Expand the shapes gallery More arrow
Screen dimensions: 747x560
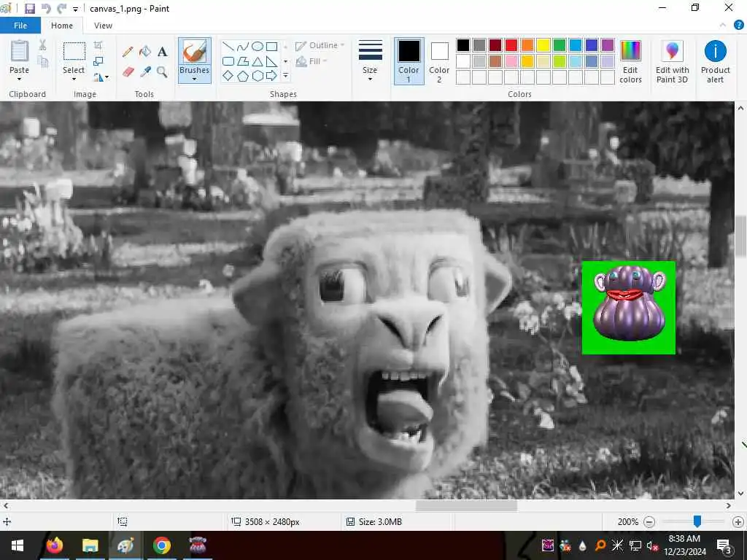[285, 76]
